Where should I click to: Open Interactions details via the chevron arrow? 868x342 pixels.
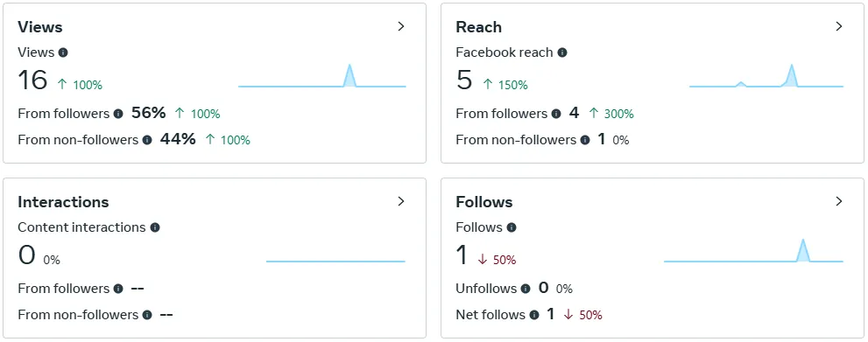click(401, 201)
